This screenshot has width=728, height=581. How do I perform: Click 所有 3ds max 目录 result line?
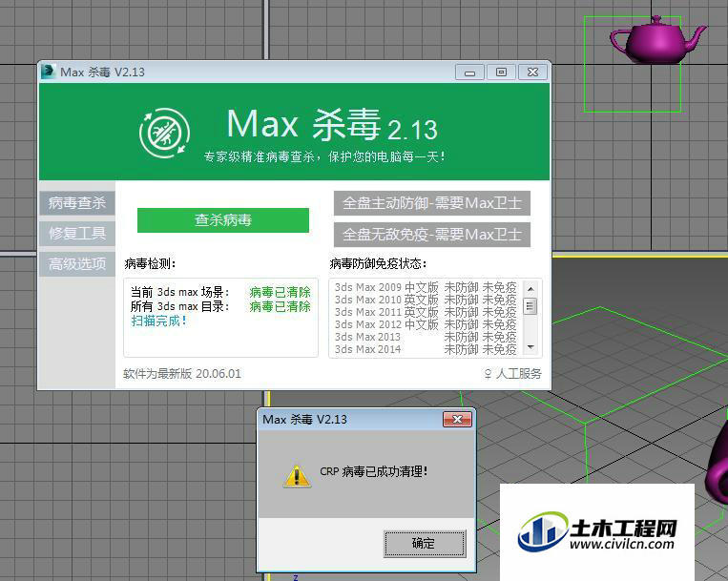(x=220, y=306)
